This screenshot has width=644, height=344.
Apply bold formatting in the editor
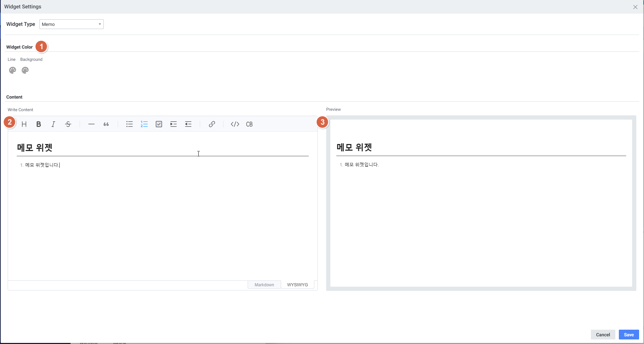tap(39, 124)
